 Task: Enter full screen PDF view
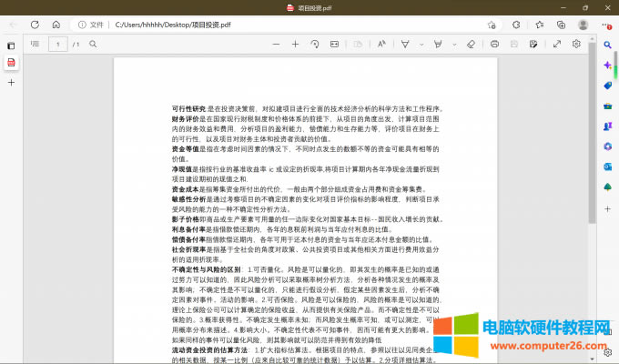point(556,44)
